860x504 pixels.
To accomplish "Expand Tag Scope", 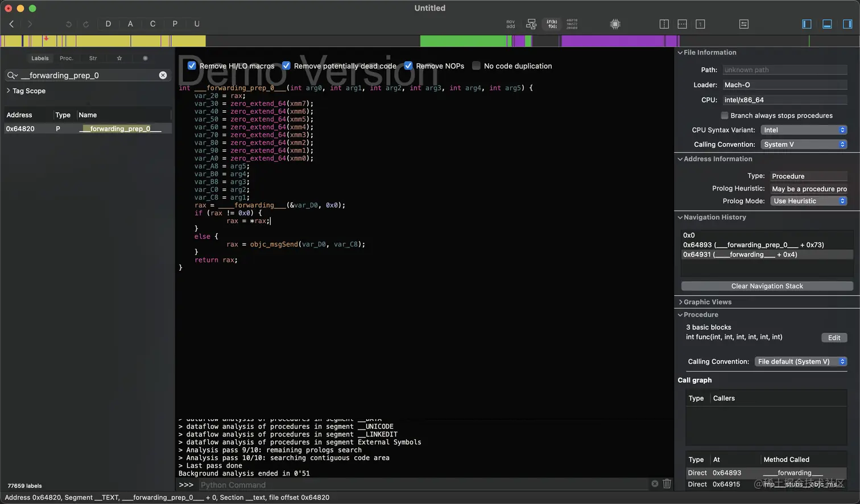I will tap(8, 90).
